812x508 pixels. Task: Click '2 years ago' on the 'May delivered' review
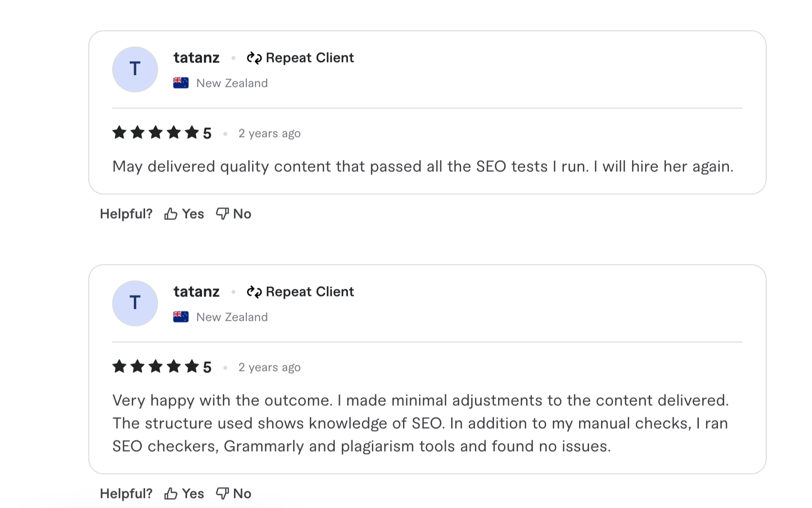tap(269, 134)
